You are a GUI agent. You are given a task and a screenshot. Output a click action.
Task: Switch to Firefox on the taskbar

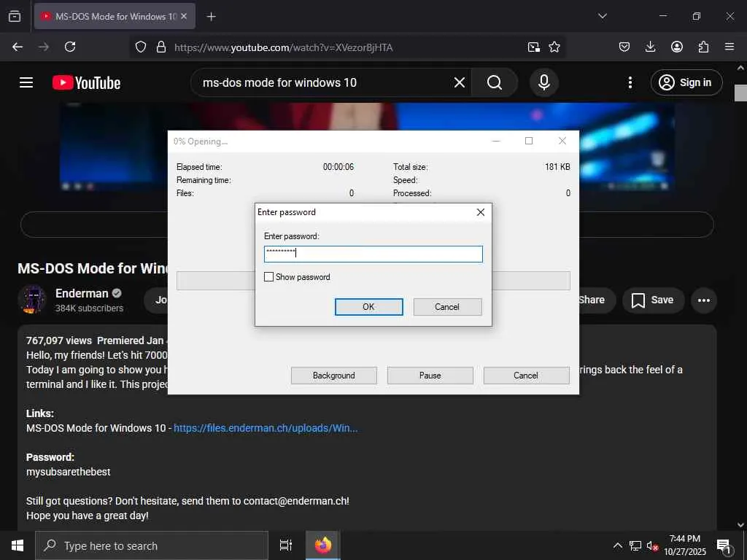[323, 545]
